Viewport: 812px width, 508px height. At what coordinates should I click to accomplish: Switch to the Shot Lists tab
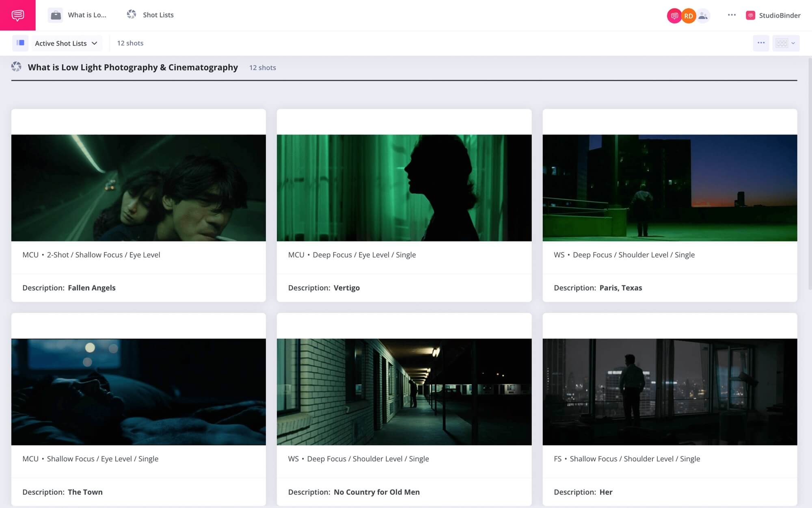tap(158, 15)
